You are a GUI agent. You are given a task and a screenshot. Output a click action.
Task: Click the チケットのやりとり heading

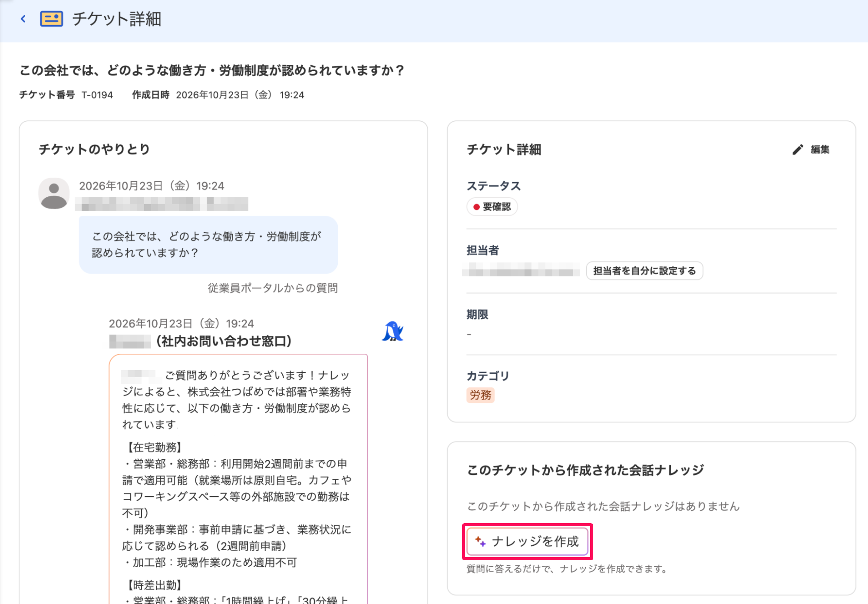tap(94, 149)
